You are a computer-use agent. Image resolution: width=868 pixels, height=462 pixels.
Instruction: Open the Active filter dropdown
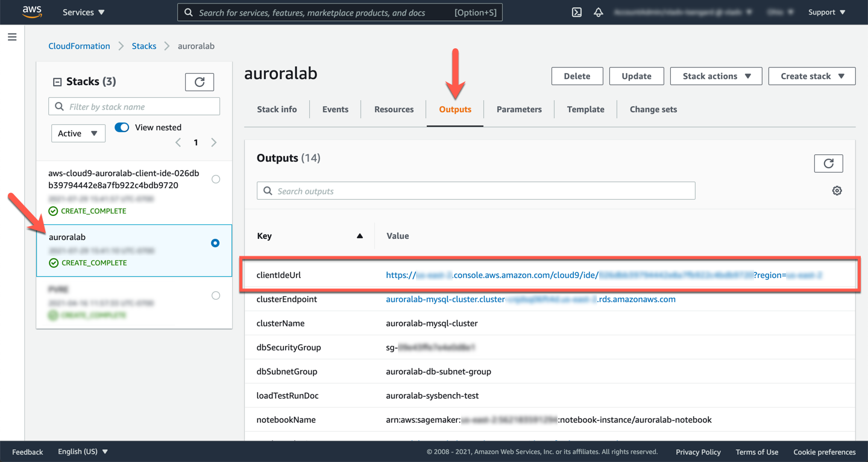(x=78, y=133)
